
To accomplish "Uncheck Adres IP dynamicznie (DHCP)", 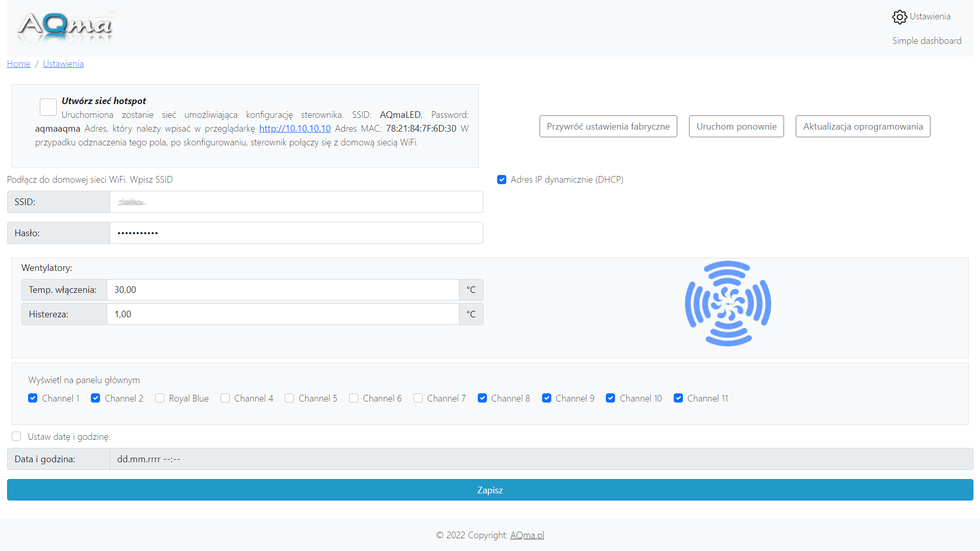I will pos(502,180).
